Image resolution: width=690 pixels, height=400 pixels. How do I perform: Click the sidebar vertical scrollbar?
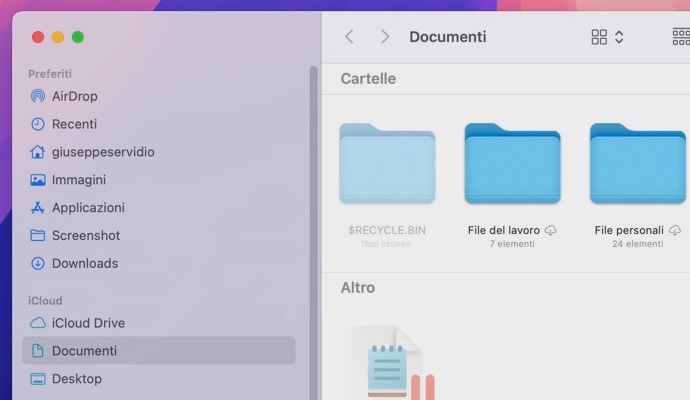point(313,232)
